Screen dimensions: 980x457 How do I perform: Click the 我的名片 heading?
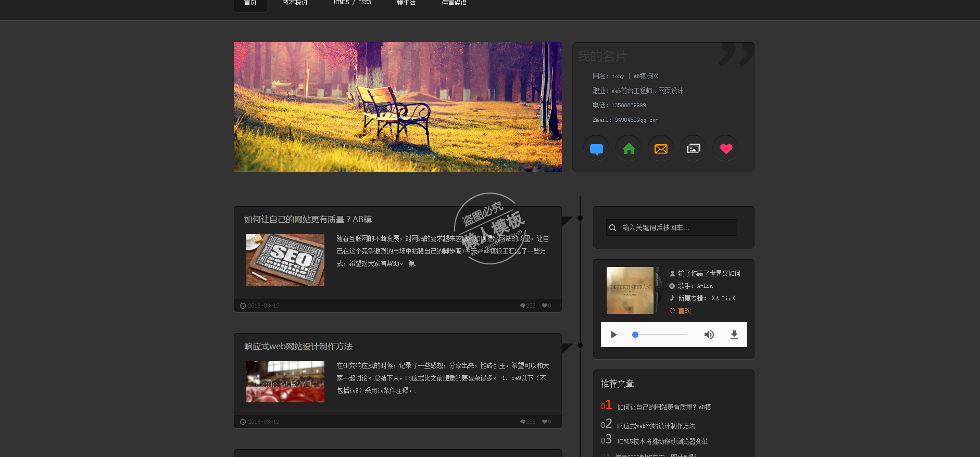click(x=602, y=56)
